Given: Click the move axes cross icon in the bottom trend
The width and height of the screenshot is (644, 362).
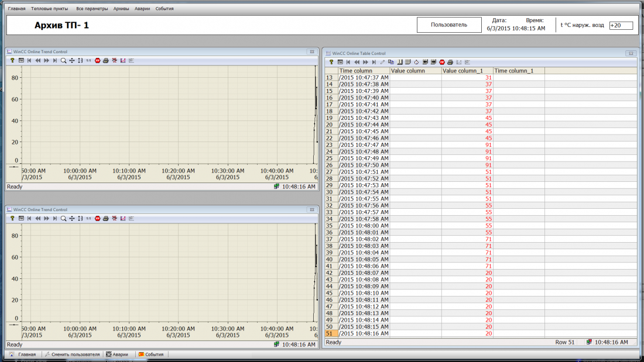Looking at the screenshot, I should click(72, 219).
